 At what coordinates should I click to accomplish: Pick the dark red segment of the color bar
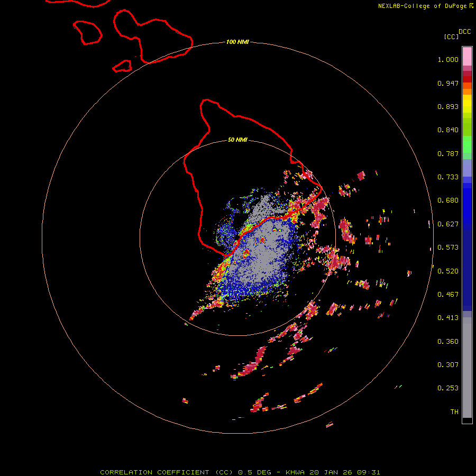pos(467,79)
